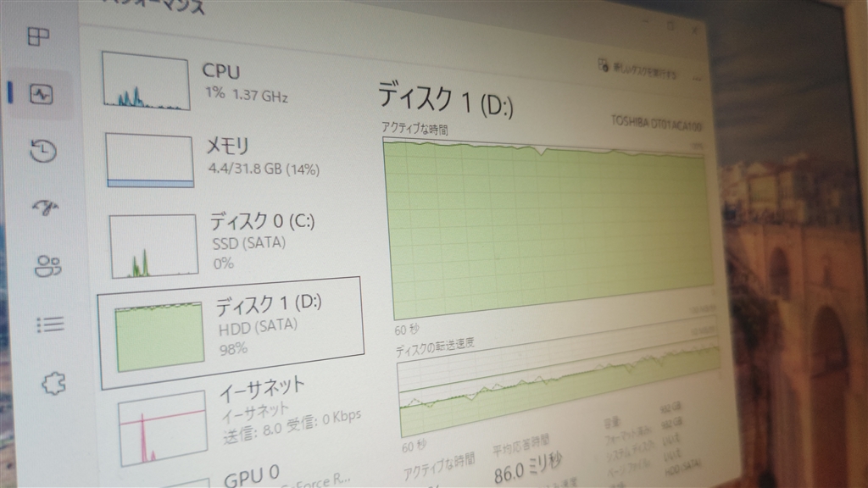Click the TOSHIBA DT01ACA100 model label
The height and width of the screenshot is (488, 868).
656,124
